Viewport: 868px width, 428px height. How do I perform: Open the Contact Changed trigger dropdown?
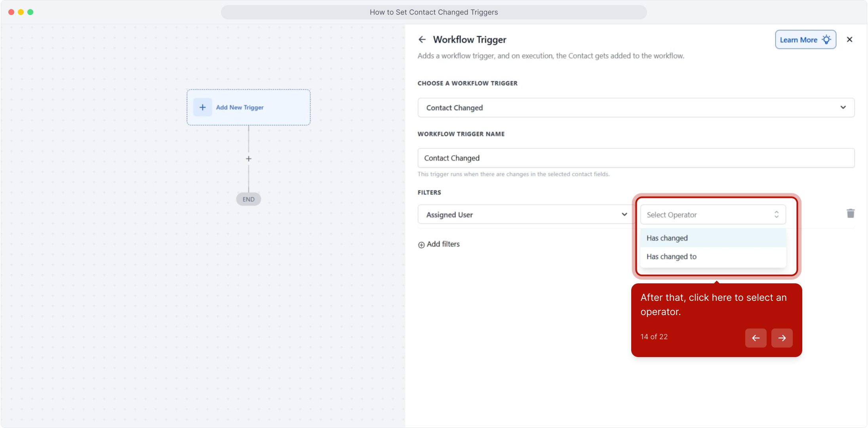click(636, 108)
